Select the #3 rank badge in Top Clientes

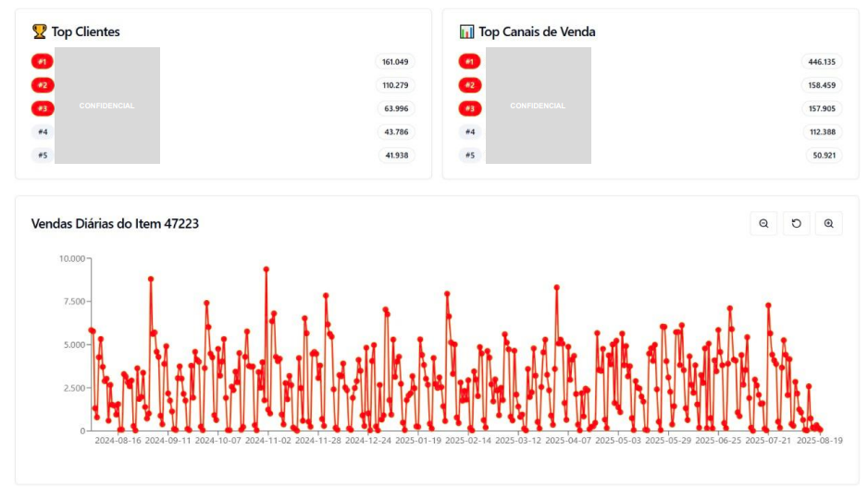coord(42,108)
